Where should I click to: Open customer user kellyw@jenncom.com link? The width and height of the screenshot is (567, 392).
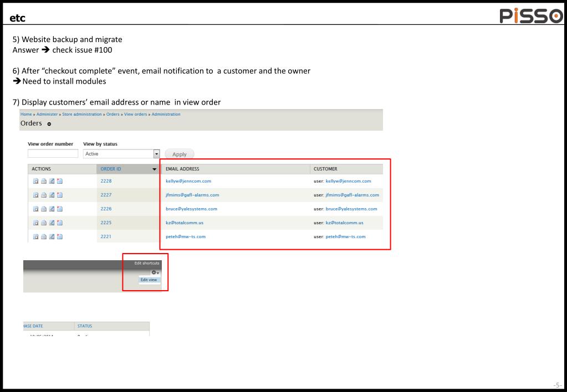pos(348,181)
